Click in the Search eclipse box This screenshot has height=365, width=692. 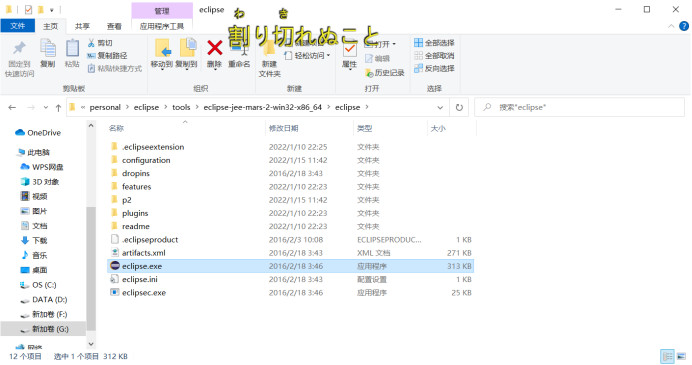(579, 107)
